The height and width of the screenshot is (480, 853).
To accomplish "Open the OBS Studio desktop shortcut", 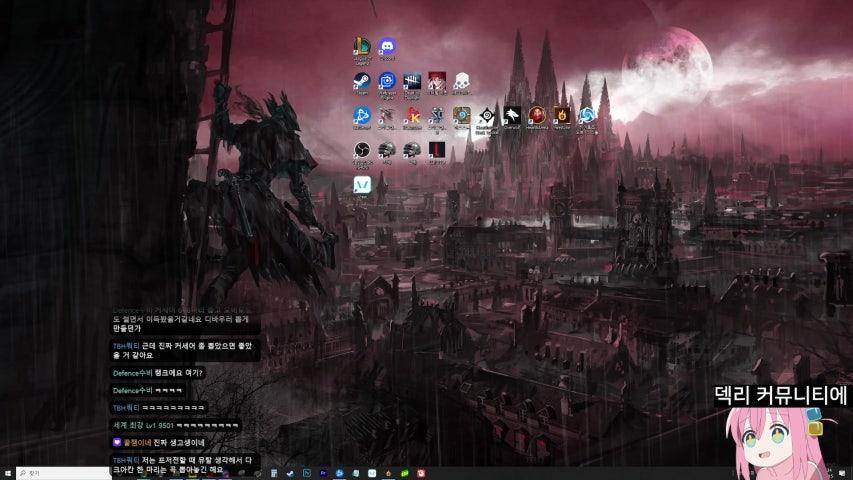I will tap(362, 150).
